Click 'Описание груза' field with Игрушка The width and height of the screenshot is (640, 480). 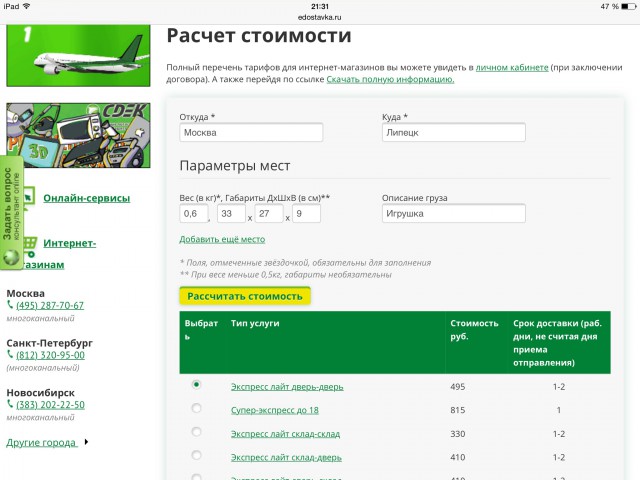(x=454, y=213)
